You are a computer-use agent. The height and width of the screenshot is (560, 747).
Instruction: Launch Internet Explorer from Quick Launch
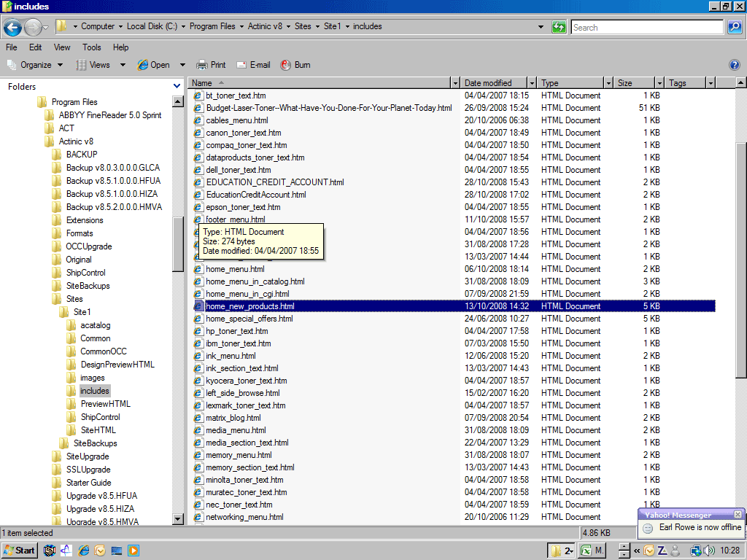pyautogui.click(x=84, y=551)
